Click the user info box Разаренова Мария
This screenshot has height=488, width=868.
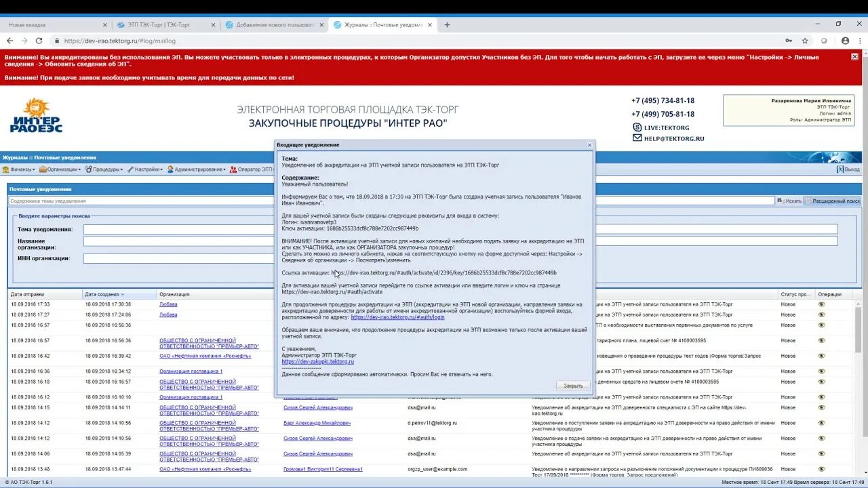(789, 110)
